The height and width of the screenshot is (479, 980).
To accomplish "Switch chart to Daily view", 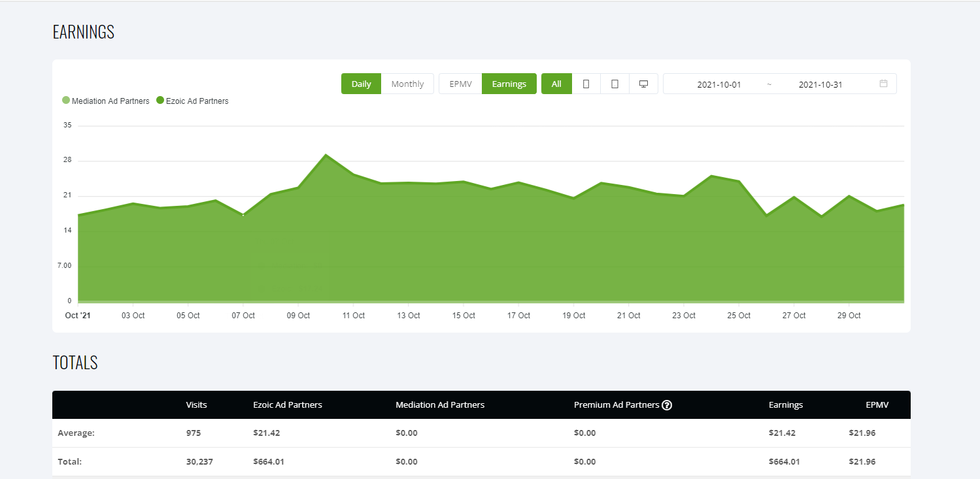I will [361, 84].
